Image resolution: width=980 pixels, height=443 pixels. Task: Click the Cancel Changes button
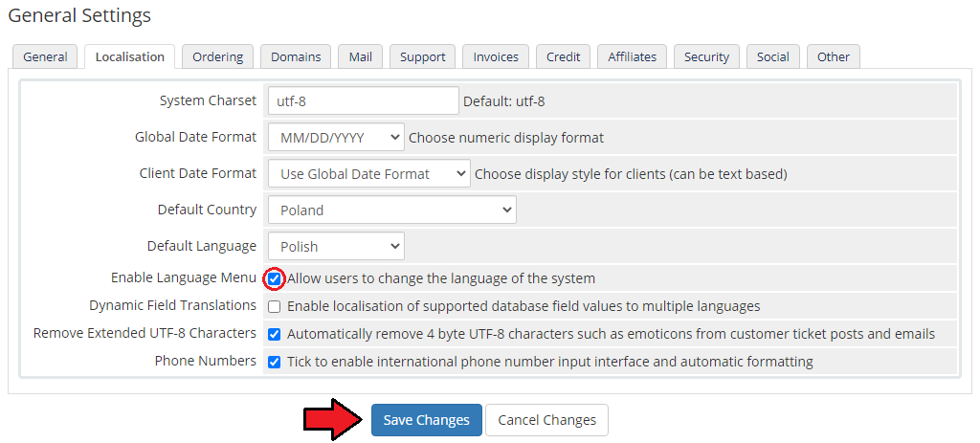point(546,420)
